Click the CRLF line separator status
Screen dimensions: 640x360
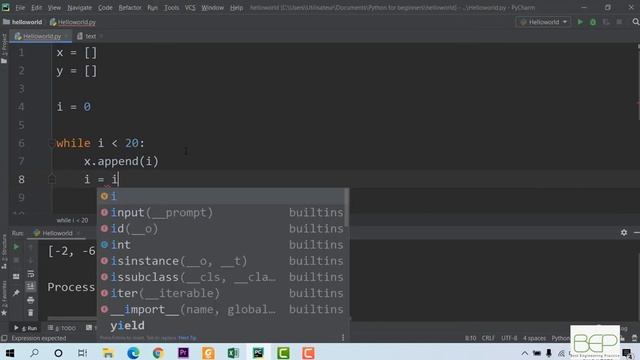[488, 338]
